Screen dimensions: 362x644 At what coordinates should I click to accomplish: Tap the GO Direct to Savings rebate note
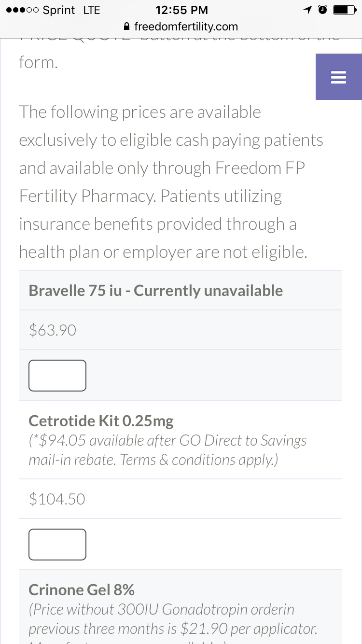coord(167,450)
